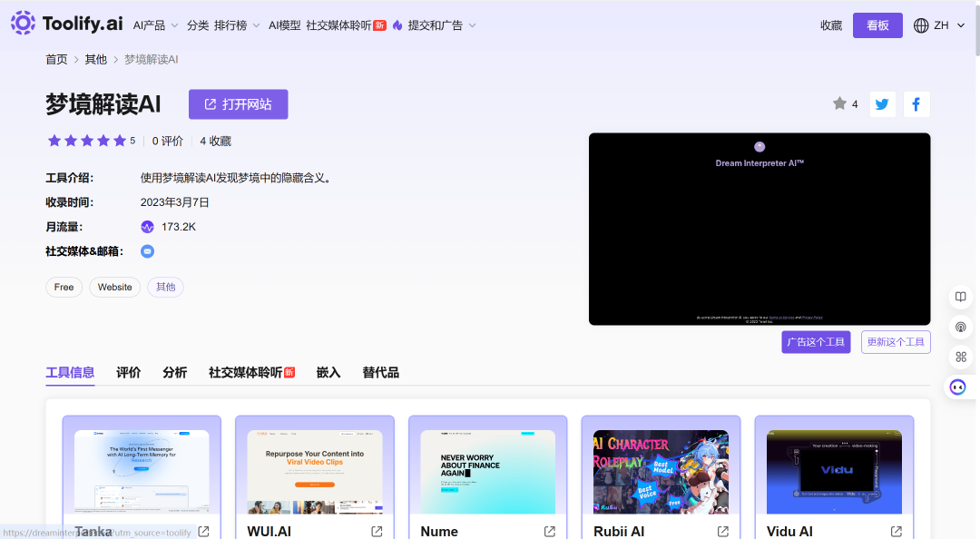Switch to the 评价 tab
Viewport: 980px width, 539px height.
[128, 373]
